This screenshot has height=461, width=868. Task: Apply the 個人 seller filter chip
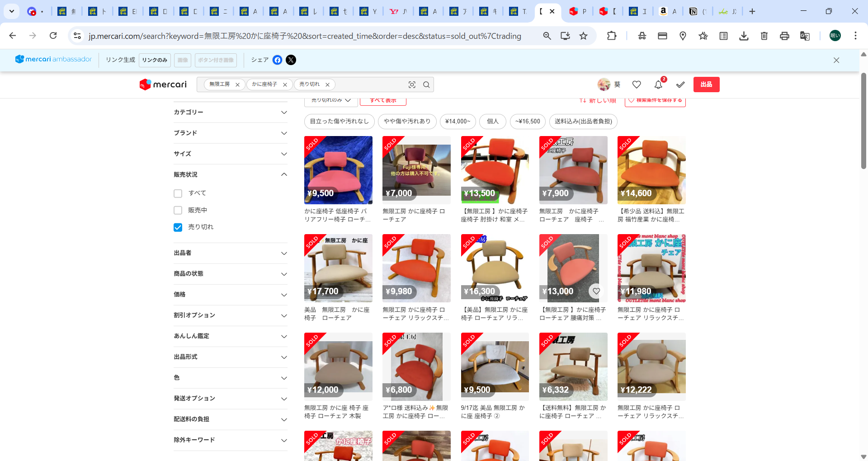[x=493, y=122]
